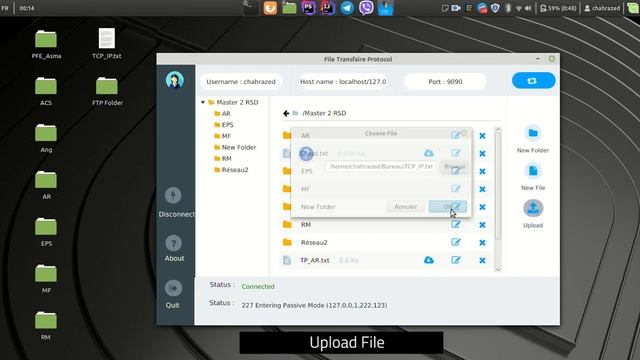Screen dimensions: 640x360
Task: Click the file list vertical scrollbar
Action: [x=498, y=186]
